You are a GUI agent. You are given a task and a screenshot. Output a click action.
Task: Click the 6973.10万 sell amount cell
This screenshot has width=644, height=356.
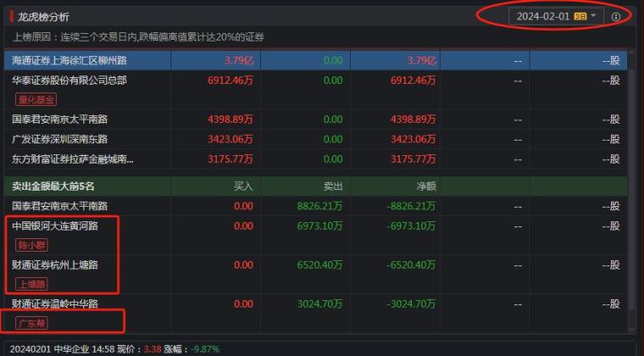[x=319, y=225]
